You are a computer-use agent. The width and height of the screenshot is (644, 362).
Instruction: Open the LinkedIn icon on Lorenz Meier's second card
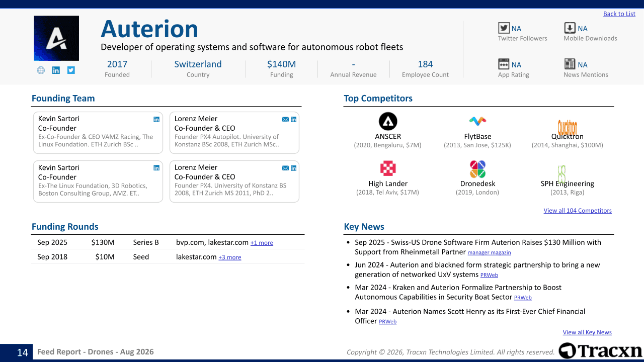pos(294,168)
